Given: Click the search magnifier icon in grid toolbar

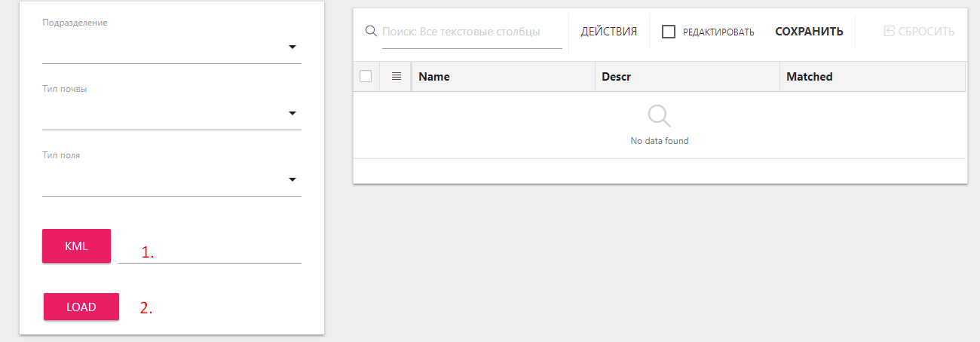Looking at the screenshot, I should [x=371, y=31].
